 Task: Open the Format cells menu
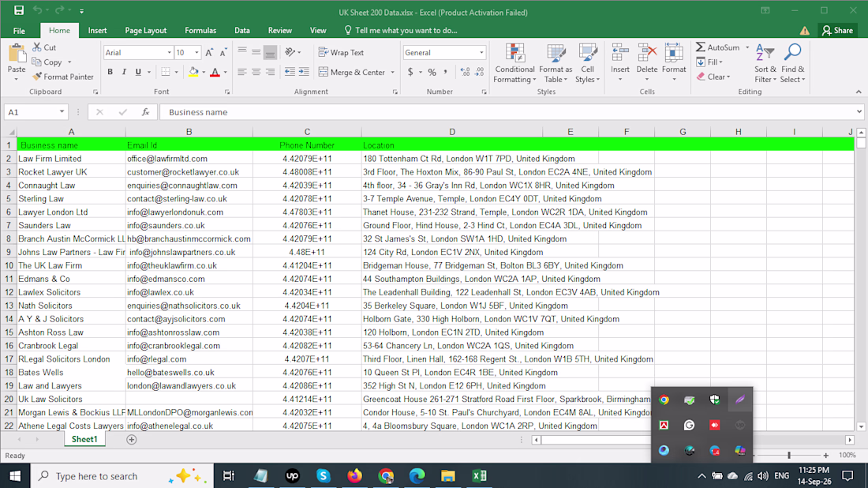pos(674,63)
